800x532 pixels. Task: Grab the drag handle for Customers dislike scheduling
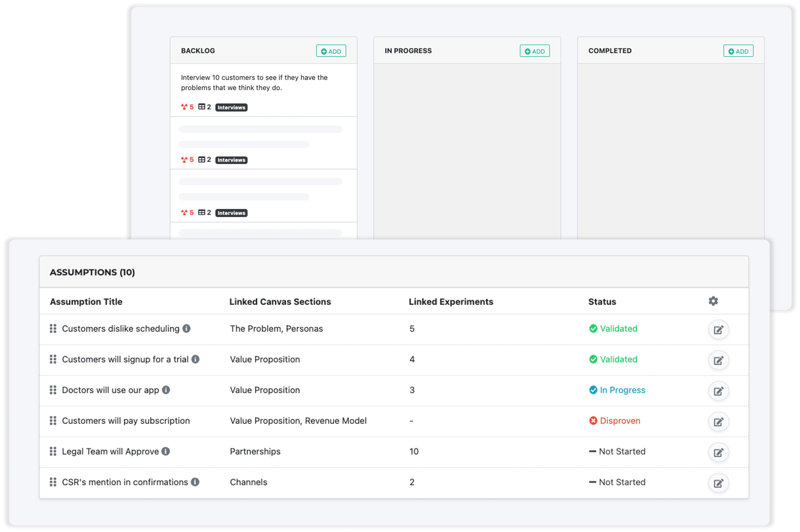click(53, 328)
